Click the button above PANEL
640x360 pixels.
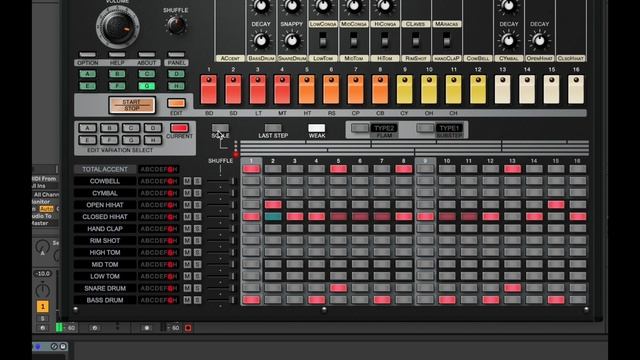click(x=176, y=55)
